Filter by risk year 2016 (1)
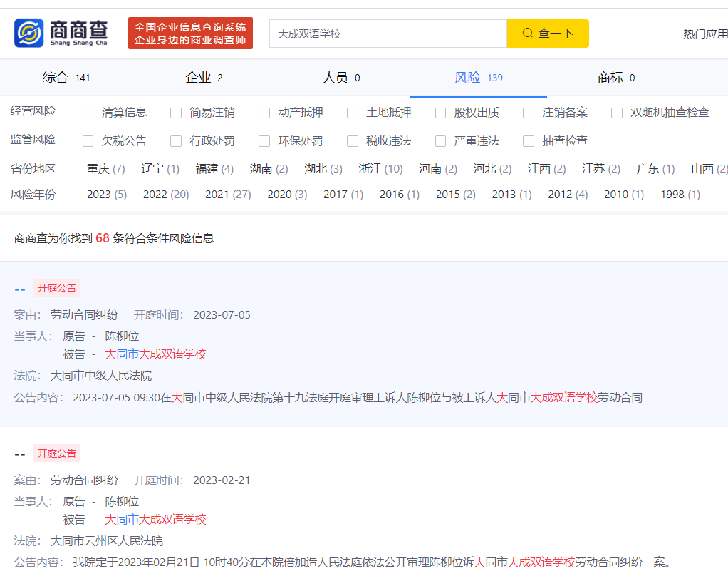 (x=400, y=194)
